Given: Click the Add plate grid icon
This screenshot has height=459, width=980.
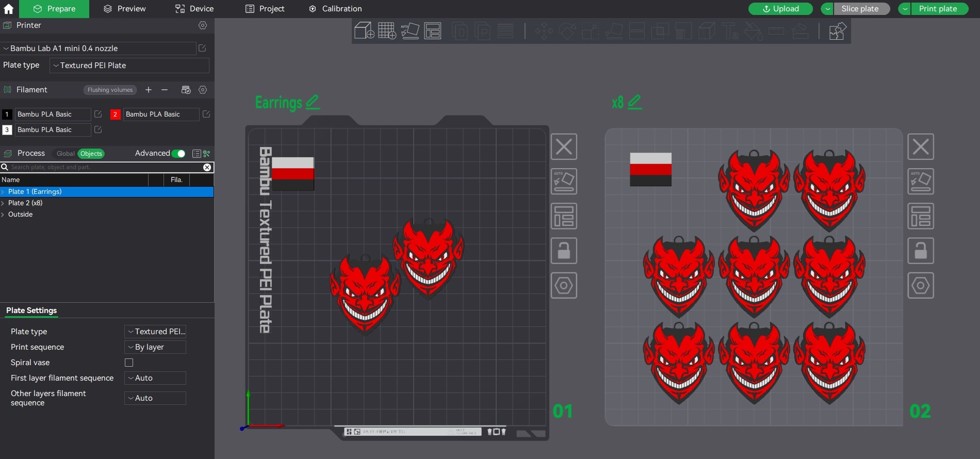Looking at the screenshot, I should coord(387,31).
